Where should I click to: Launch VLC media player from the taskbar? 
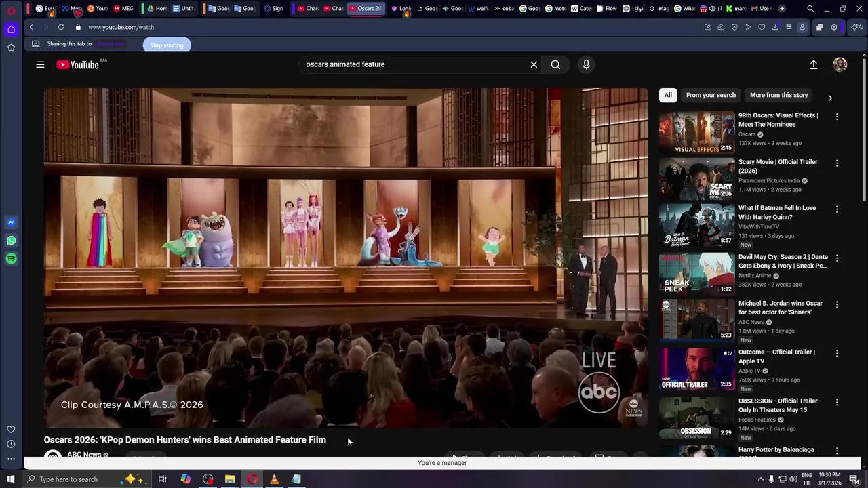click(x=274, y=479)
